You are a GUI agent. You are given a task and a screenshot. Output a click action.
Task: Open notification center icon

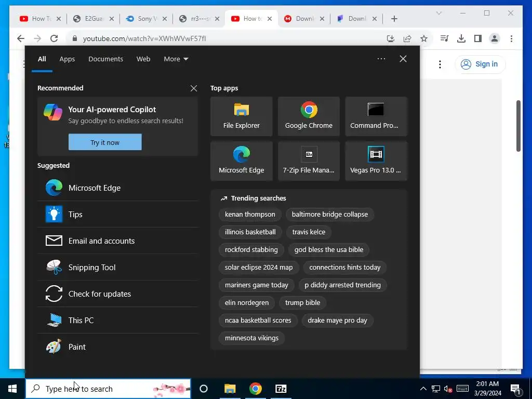coord(515,389)
